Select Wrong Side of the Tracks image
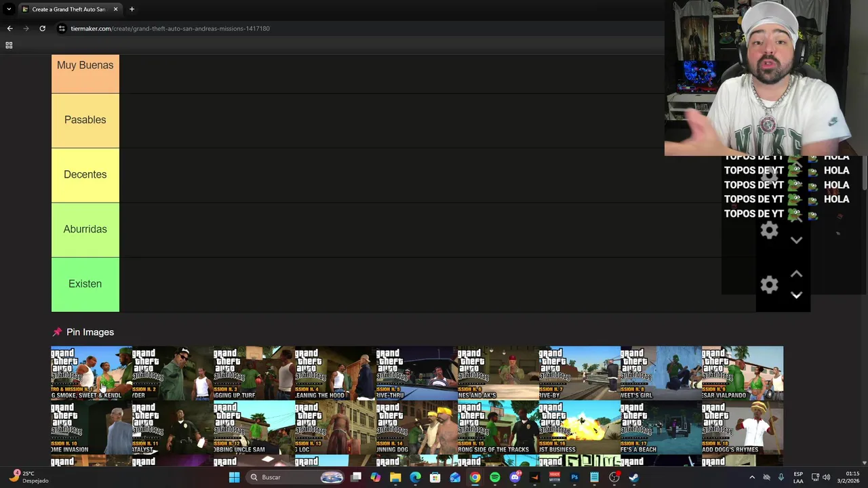This screenshot has height=488, width=868. 498,427
